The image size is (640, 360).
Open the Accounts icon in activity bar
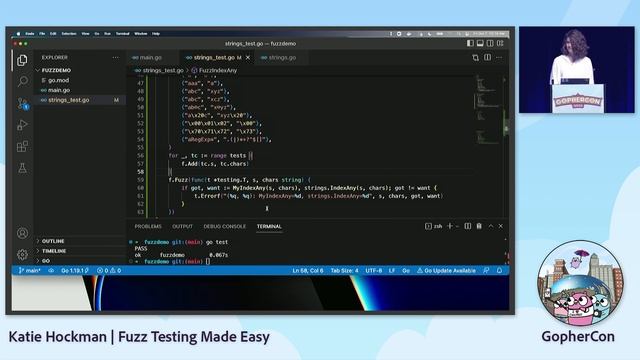tap(22, 233)
